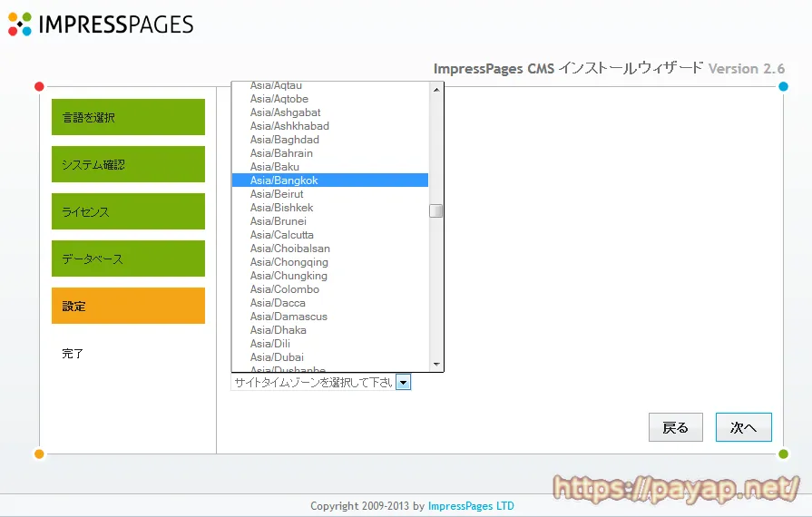
Task: Choose Asia/Ashgabat from the list
Action: coord(330,112)
